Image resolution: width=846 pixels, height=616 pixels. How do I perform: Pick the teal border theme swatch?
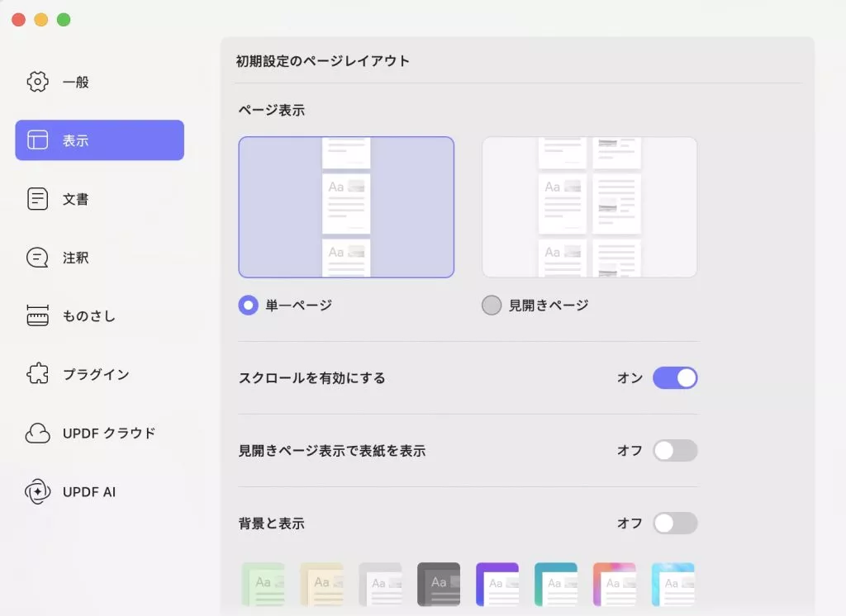tap(556, 584)
